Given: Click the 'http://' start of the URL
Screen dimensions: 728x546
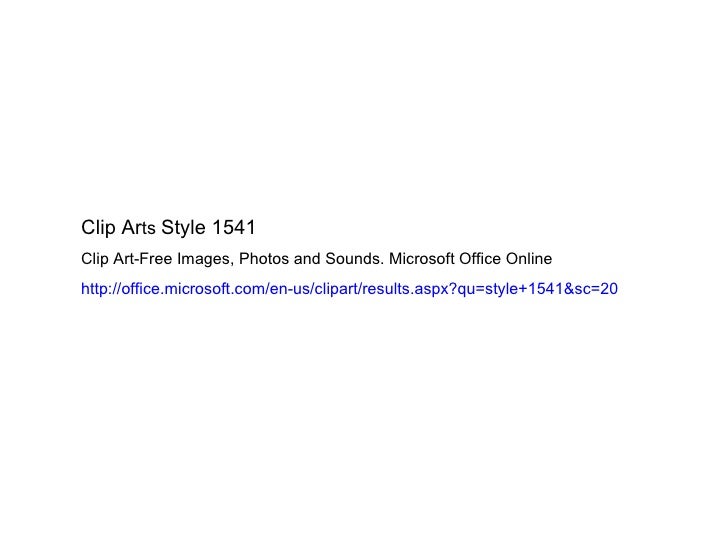Looking at the screenshot, I should tap(101, 289).
